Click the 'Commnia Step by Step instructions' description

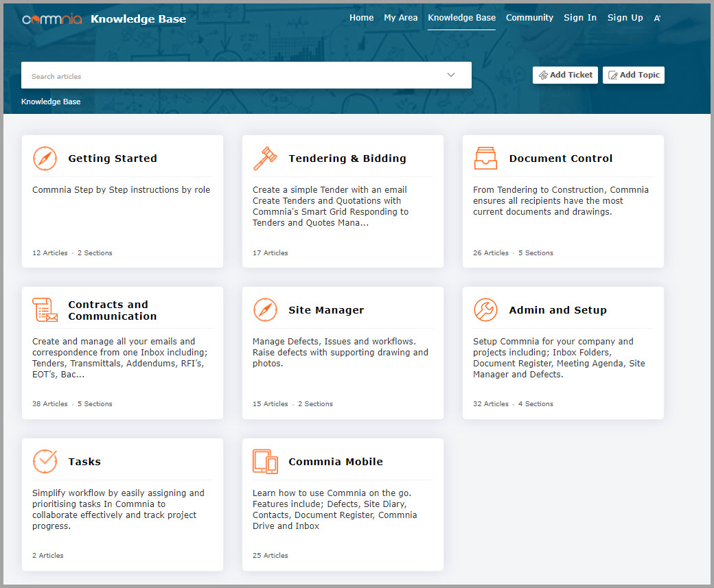click(121, 190)
